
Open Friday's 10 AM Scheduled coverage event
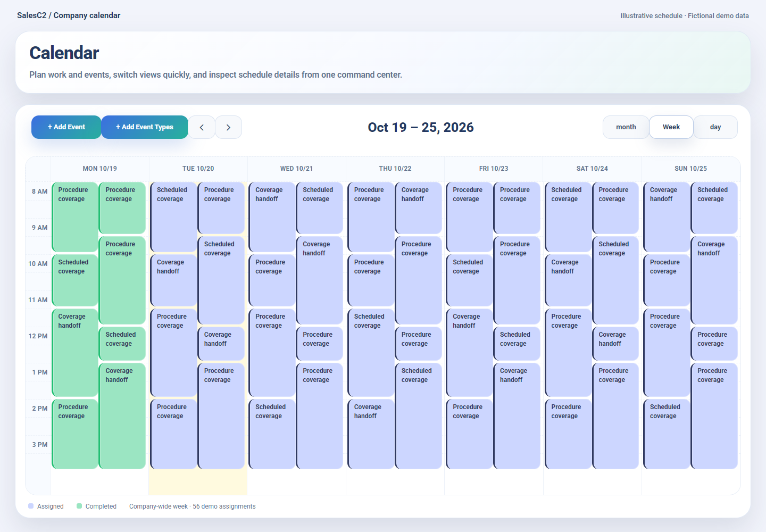(469, 280)
